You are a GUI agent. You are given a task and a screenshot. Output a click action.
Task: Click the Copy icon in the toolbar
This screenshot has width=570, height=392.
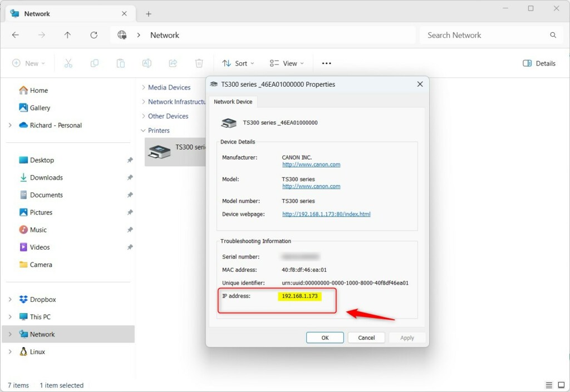(95, 63)
